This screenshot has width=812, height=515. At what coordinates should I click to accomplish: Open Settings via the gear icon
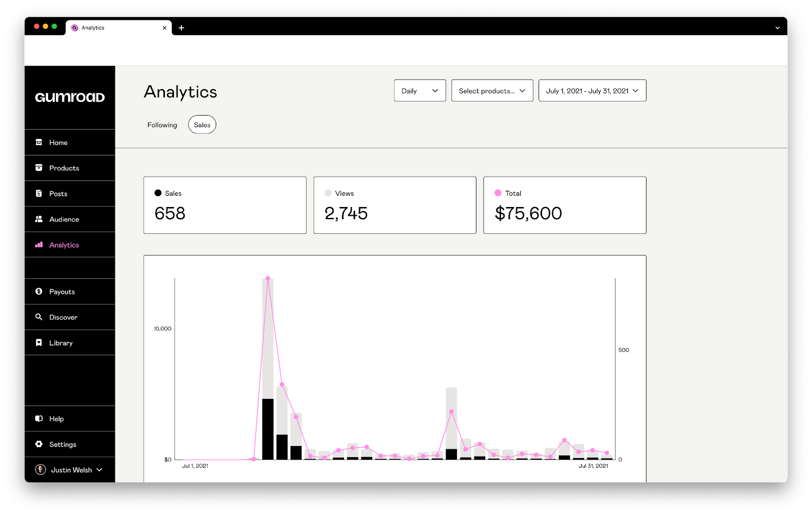coord(39,444)
